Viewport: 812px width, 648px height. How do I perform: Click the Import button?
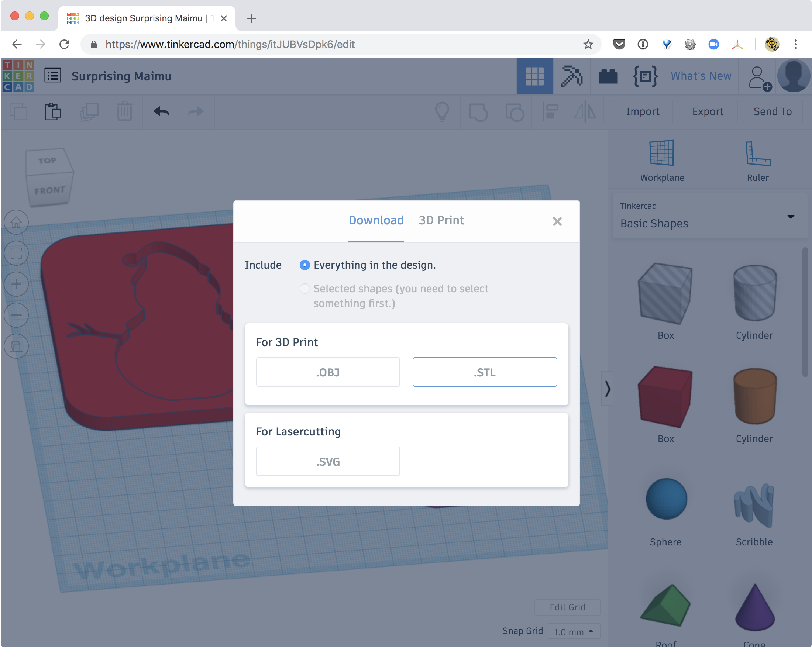click(643, 111)
